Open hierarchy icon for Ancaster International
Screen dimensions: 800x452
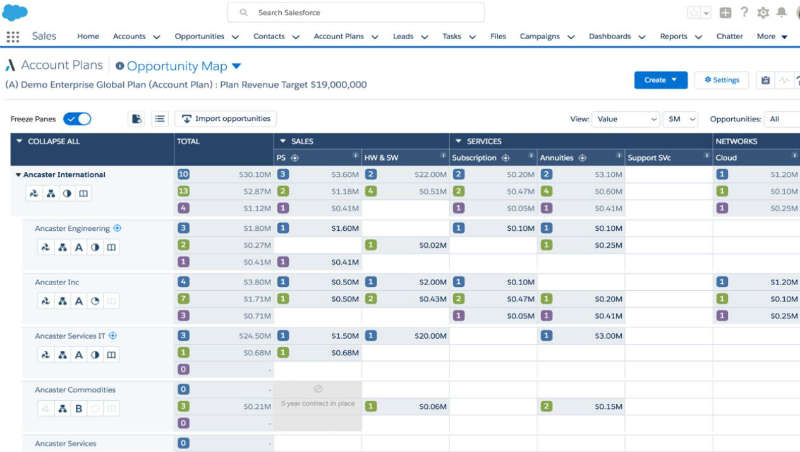pyautogui.click(x=51, y=193)
